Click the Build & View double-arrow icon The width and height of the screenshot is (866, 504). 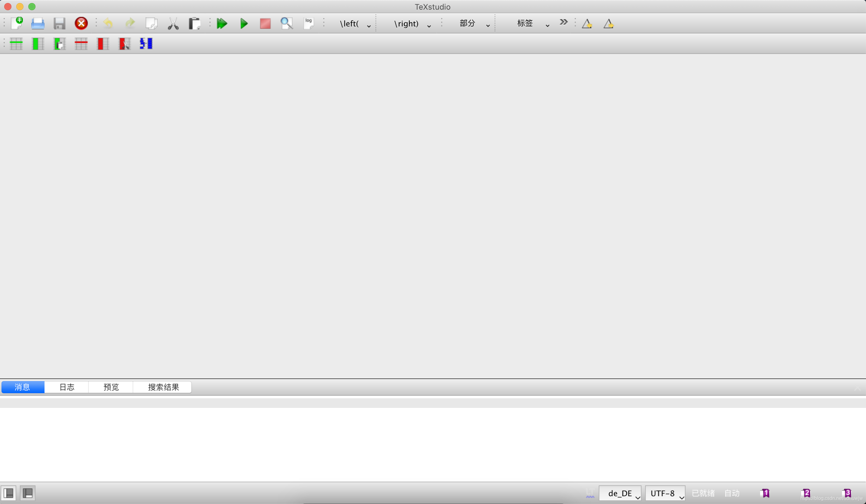[x=222, y=23]
